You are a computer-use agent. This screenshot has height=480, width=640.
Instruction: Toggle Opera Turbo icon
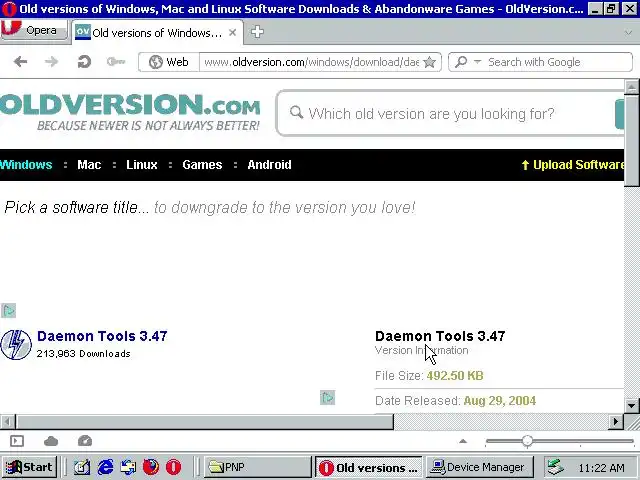[x=85, y=441]
